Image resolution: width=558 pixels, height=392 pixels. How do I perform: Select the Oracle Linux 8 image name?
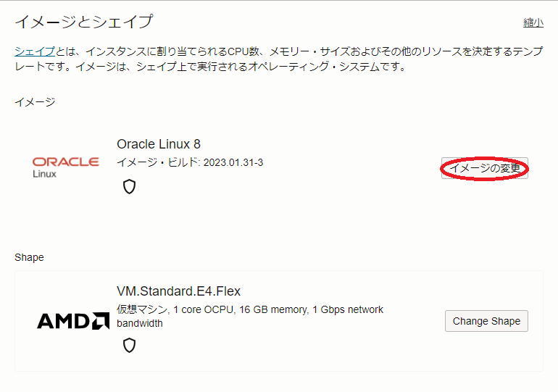(159, 144)
